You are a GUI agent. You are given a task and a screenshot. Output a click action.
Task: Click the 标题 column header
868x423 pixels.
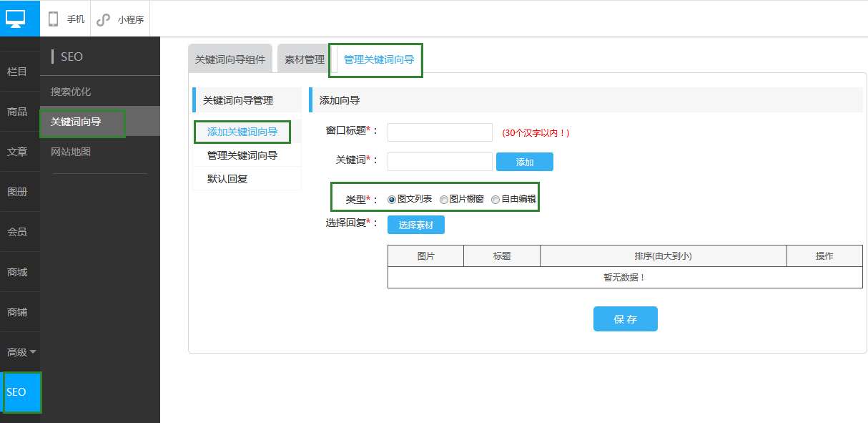pos(502,256)
